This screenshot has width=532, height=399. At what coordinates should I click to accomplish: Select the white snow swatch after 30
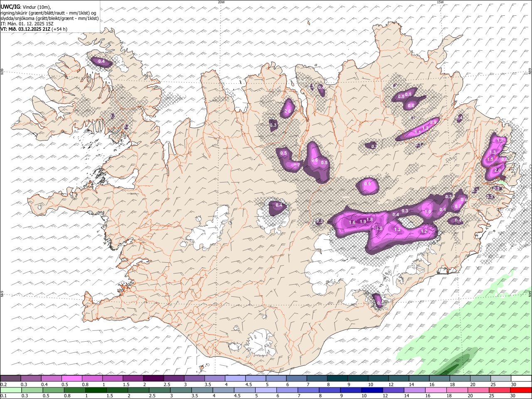click(521, 379)
